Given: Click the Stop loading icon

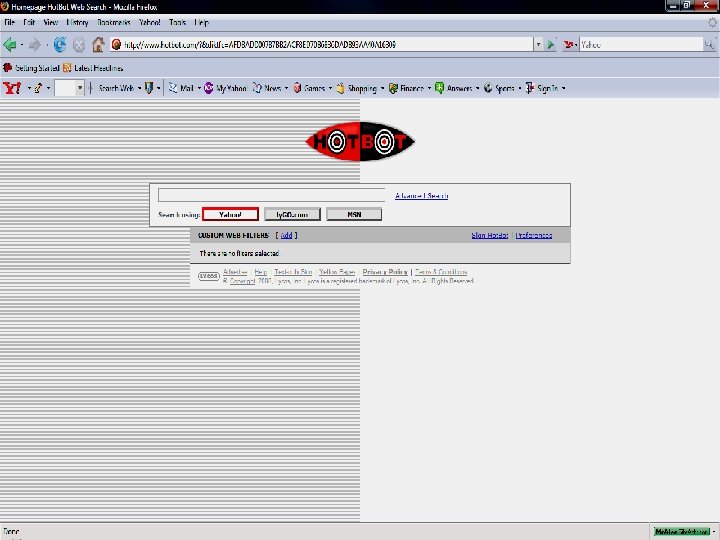Looking at the screenshot, I should click(79, 45).
